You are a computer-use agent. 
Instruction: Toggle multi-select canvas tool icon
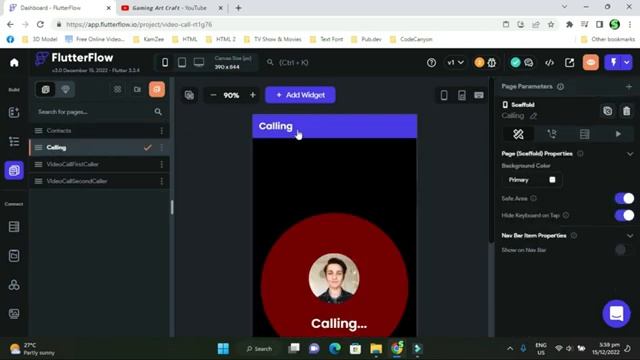(x=189, y=95)
